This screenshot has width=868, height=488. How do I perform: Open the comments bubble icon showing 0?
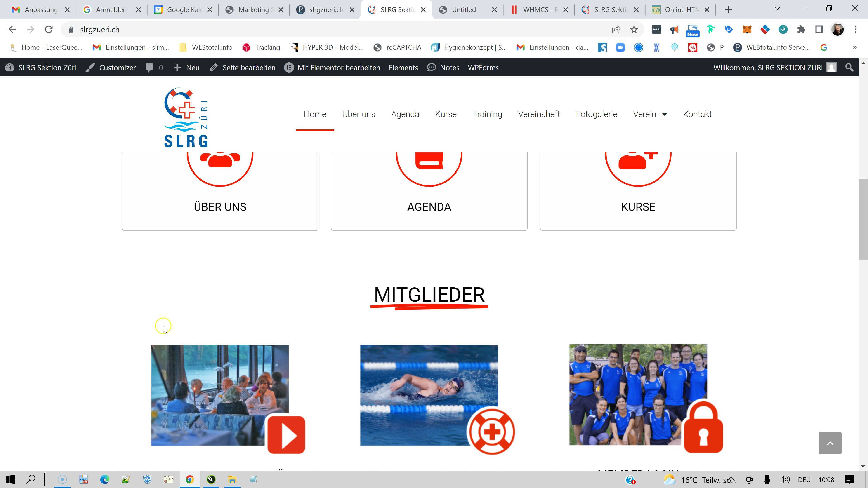pos(150,67)
